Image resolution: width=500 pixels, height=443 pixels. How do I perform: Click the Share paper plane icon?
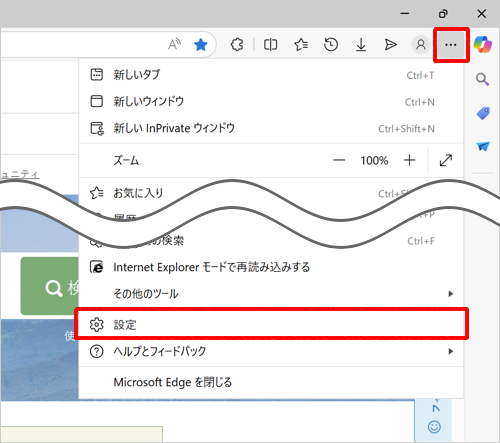click(390, 45)
